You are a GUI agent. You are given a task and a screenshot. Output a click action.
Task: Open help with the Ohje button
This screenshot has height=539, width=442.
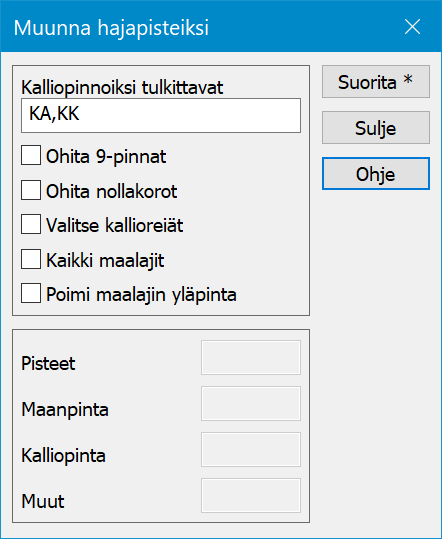(376, 174)
